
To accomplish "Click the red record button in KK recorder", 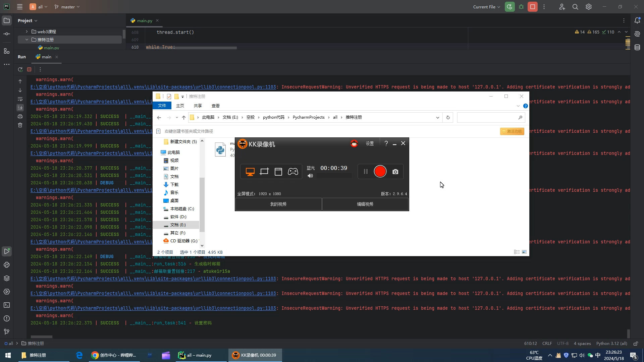I will click(x=380, y=172).
